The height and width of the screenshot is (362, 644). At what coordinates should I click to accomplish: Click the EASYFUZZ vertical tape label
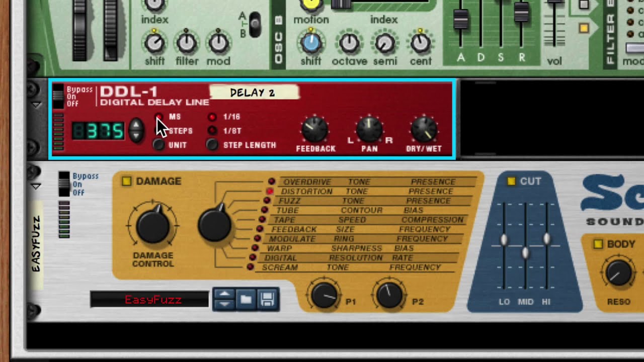click(x=36, y=244)
